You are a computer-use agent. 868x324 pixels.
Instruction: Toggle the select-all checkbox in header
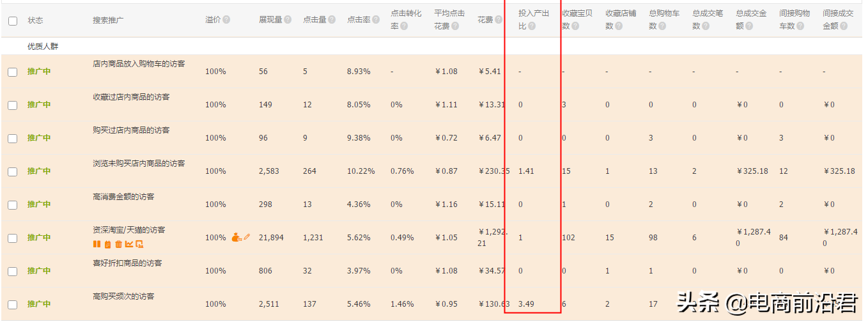(13, 20)
